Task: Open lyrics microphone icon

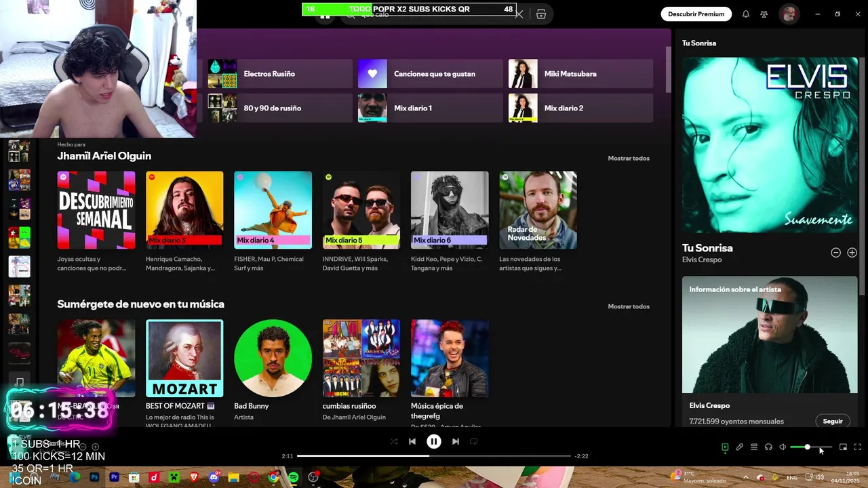Action: (x=740, y=447)
